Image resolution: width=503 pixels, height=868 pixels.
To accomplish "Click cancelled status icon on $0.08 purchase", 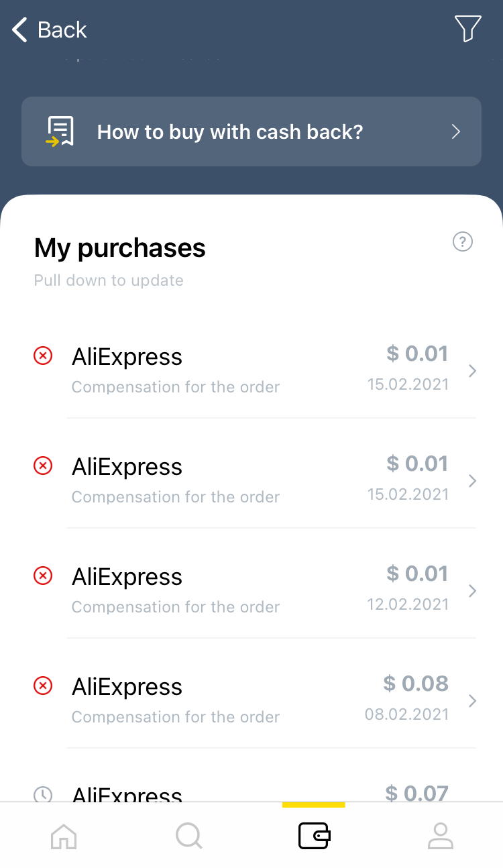I will click(x=43, y=686).
